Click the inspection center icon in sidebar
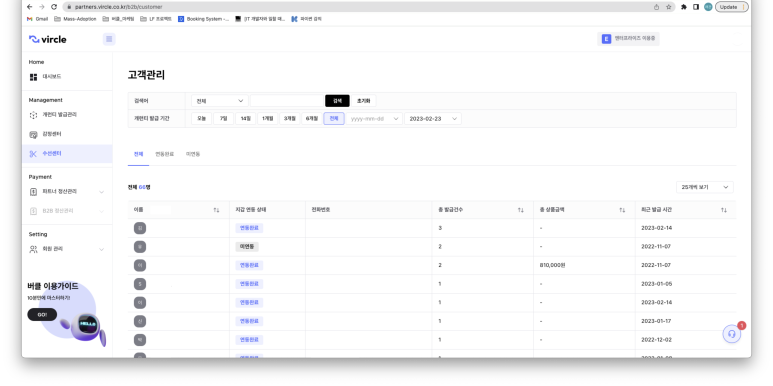773x386 pixels. click(33, 135)
